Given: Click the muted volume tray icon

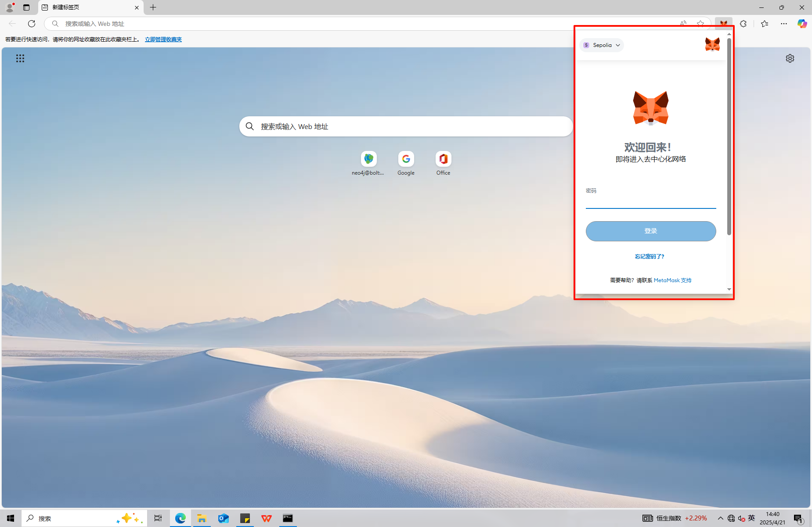Looking at the screenshot, I should pyautogui.click(x=741, y=518).
